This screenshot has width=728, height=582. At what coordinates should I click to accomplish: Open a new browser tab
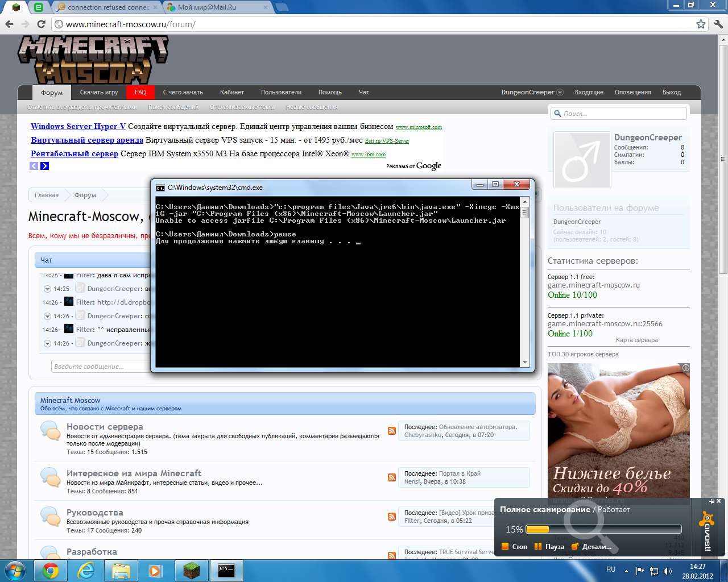click(282, 7)
